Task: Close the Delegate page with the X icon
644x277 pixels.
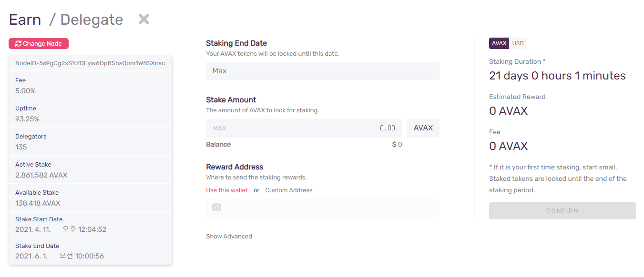Action: point(144,20)
